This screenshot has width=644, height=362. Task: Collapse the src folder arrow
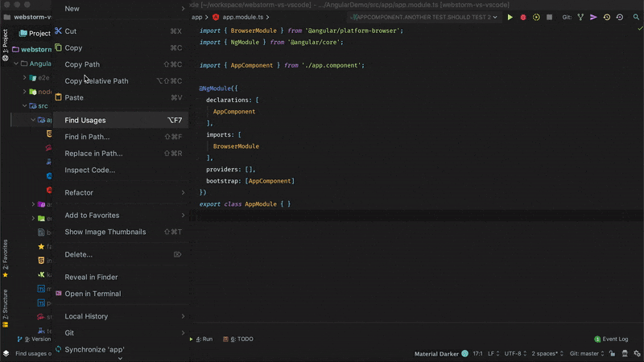click(25, 106)
